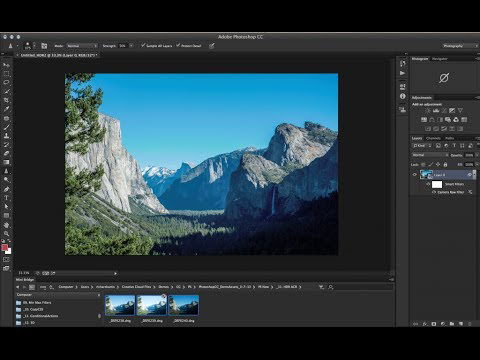Select the open document title tab
Viewport: 480px width, 360px height.
pyautogui.click(x=59, y=55)
